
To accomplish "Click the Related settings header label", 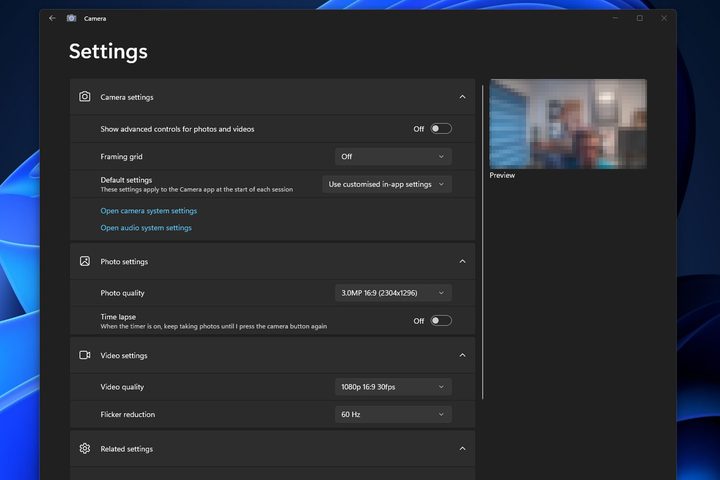I will coord(127,449).
